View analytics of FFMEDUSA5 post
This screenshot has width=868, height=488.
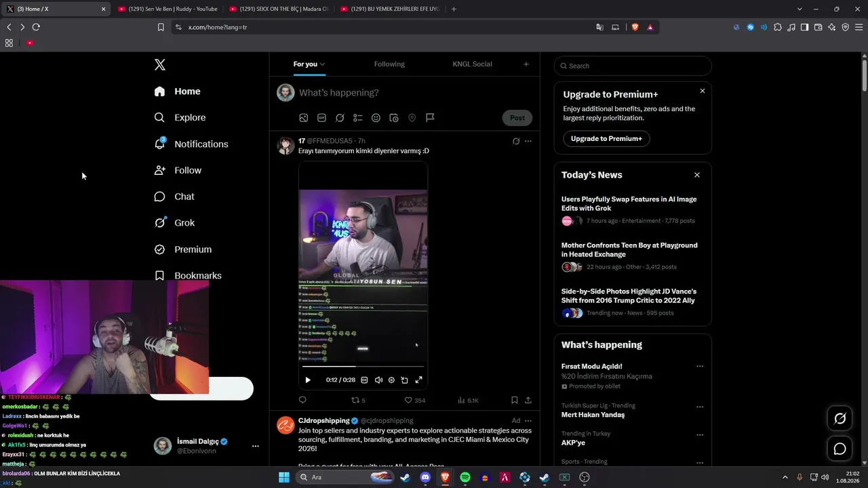(x=468, y=401)
